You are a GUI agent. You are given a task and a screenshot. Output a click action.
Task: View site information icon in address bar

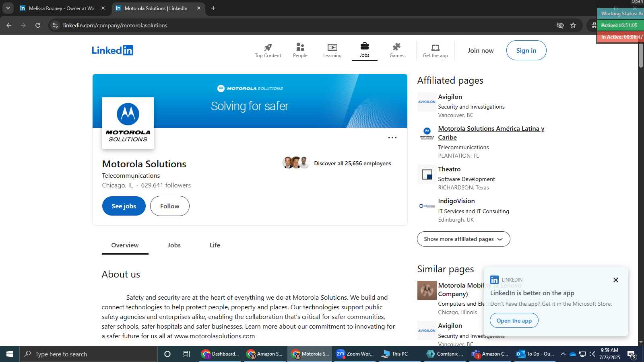click(x=55, y=25)
